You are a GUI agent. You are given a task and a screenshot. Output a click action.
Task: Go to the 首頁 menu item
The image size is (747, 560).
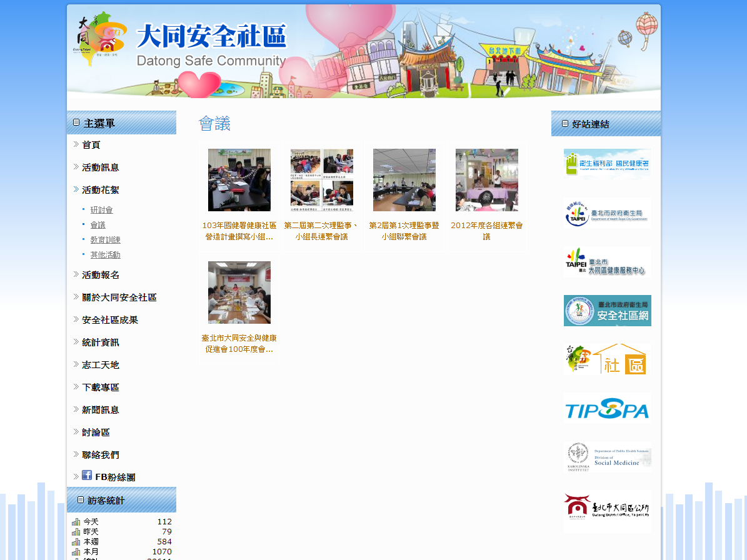pos(91,145)
